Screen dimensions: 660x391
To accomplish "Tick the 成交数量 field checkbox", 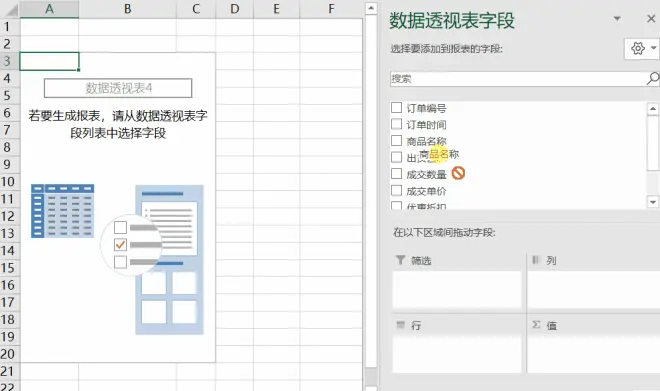I will tap(397, 173).
